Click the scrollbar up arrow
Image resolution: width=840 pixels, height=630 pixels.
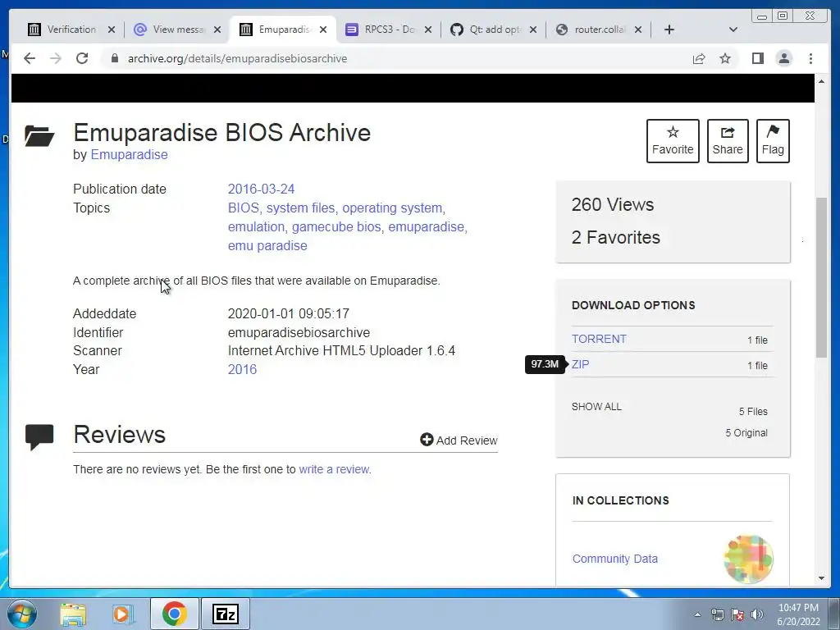[x=822, y=81]
